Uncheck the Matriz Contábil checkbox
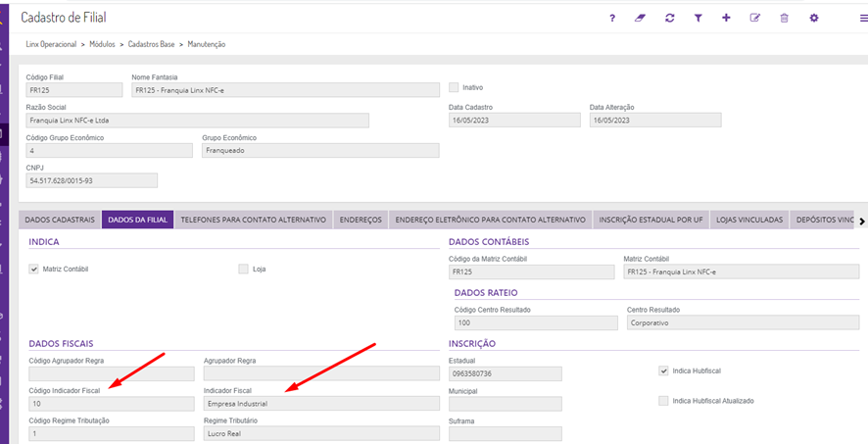 coord(34,269)
